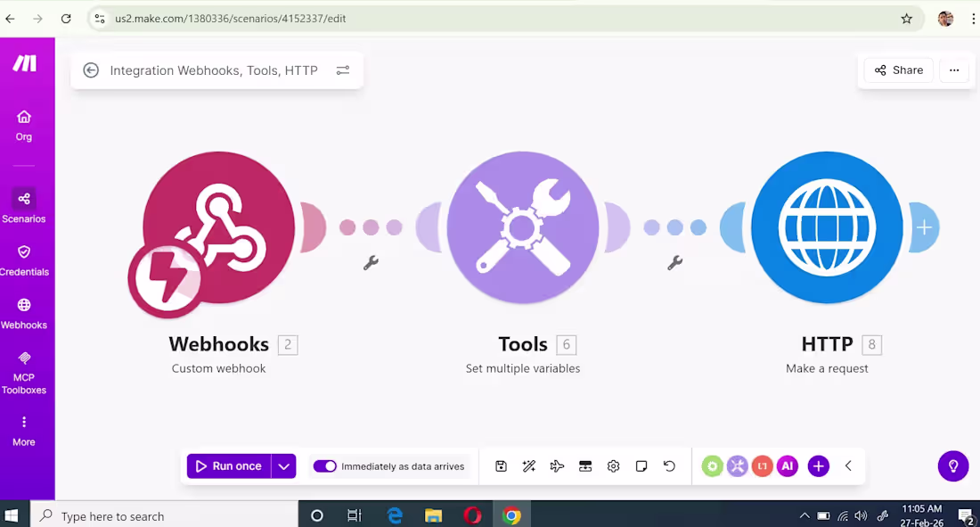Open Cortana circle on taskbar
Viewport: 980px width, 527px height.
(x=317, y=515)
